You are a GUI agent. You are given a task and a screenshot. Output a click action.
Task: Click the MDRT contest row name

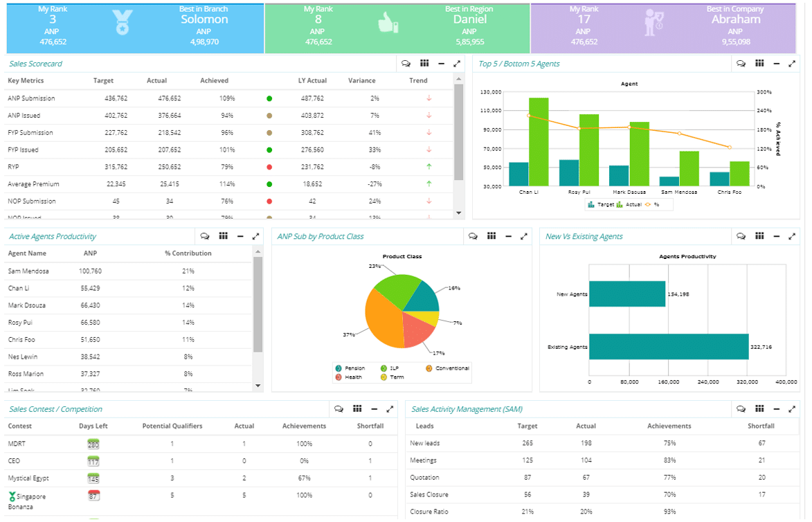point(17,444)
